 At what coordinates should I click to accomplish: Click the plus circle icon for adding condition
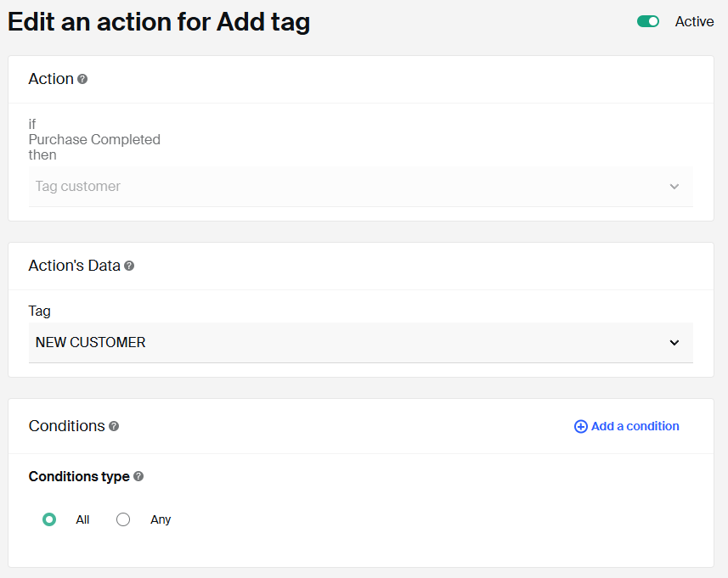pyautogui.click(x=580, y=426)
